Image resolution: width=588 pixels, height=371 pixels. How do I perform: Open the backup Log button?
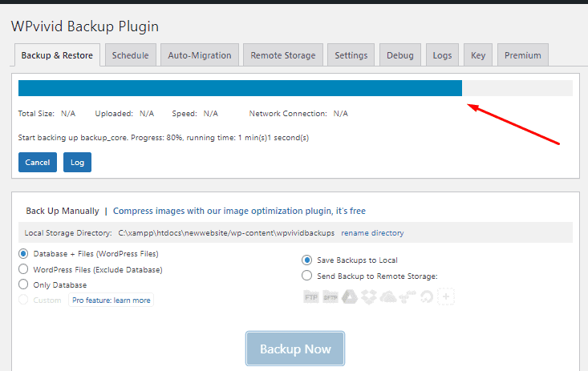[x=77, y=163]
